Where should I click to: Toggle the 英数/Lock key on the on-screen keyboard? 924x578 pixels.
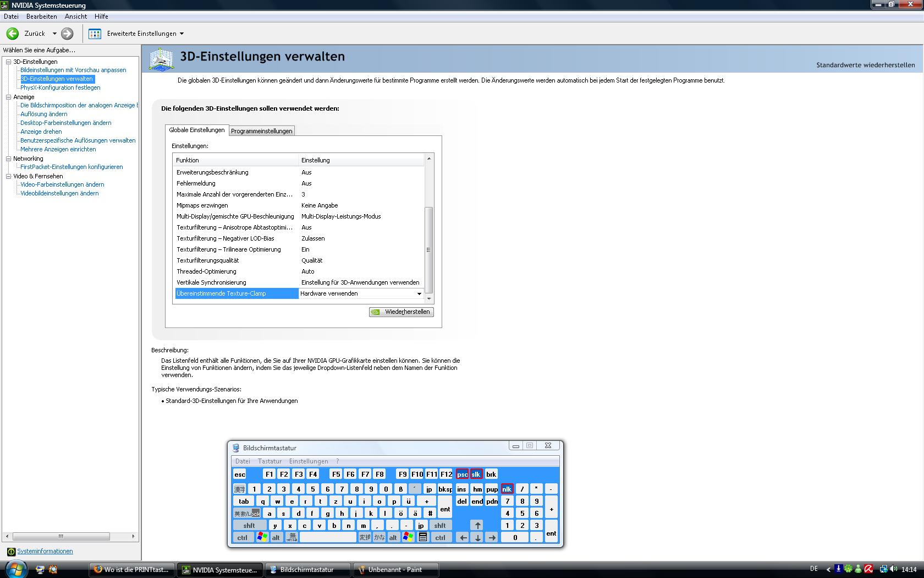click(x=247, y=513)
